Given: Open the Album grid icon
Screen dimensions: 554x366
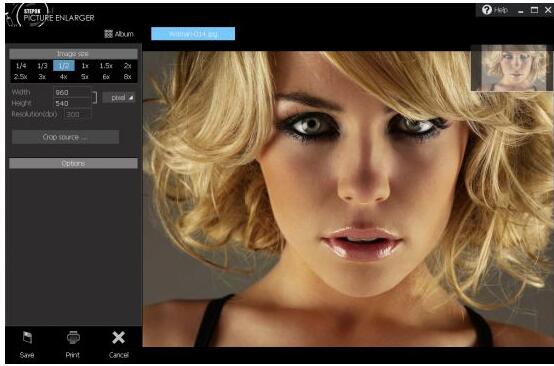Looking at the screenshot, I should (x=108, y=34).
